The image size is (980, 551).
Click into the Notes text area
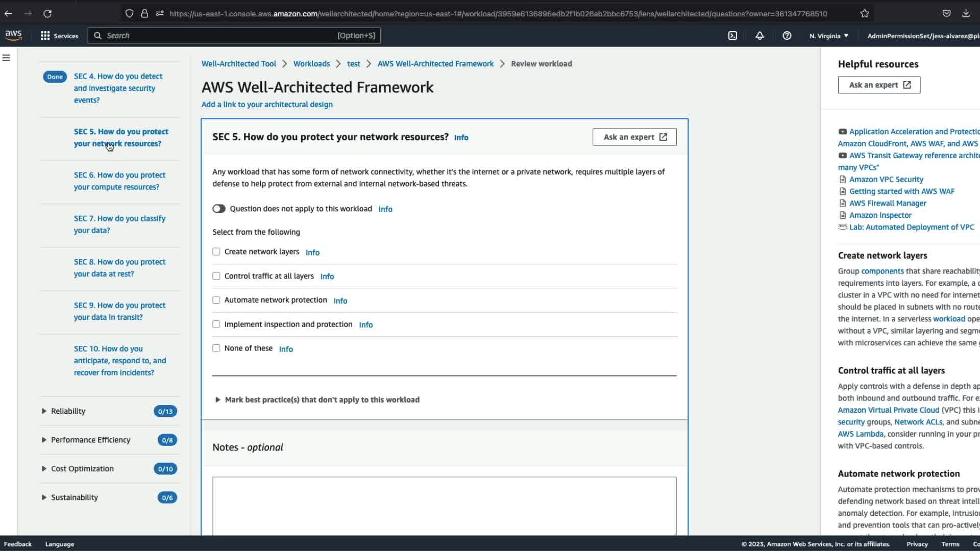444,505
